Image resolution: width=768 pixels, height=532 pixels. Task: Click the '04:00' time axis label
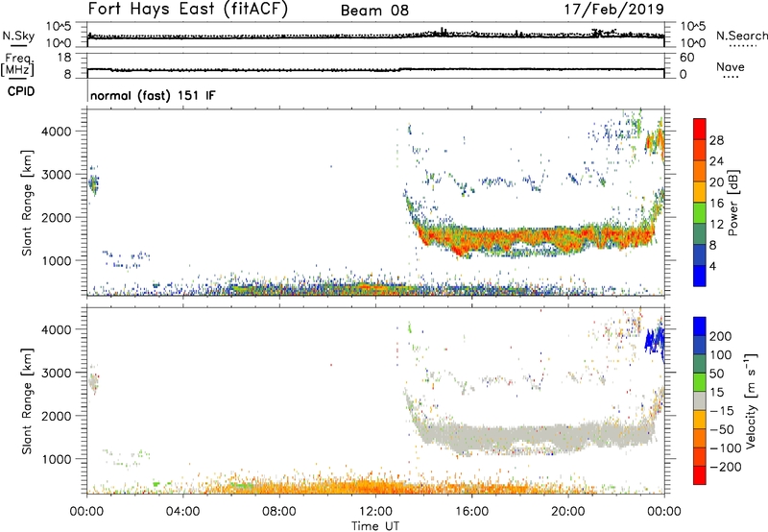[183, 512]
